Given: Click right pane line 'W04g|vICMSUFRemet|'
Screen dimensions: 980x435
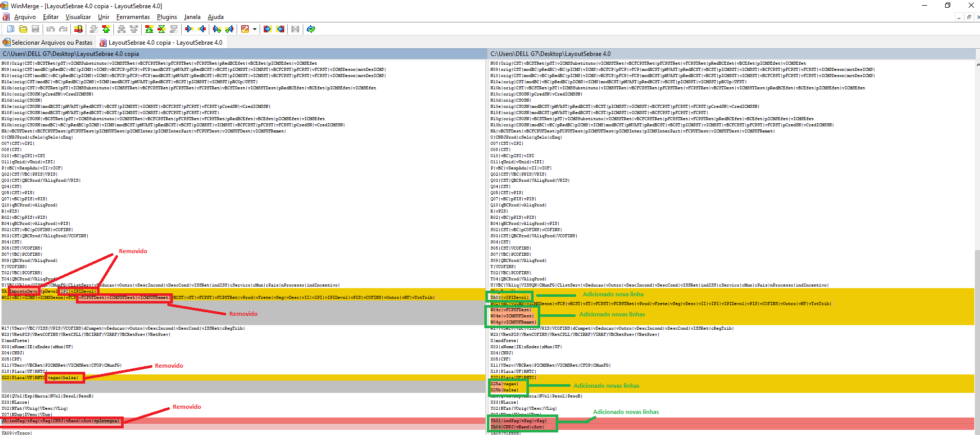Looking at the screenshot, I should click(513, 322).
